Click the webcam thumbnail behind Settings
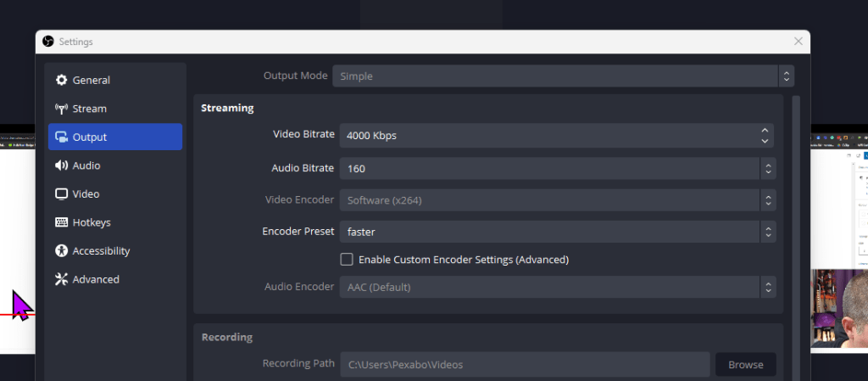 tap(838, 308)
